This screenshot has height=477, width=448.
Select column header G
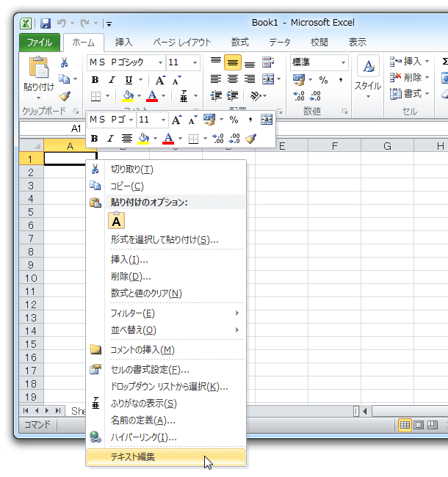pyautogui.click(x=388, y=146)
